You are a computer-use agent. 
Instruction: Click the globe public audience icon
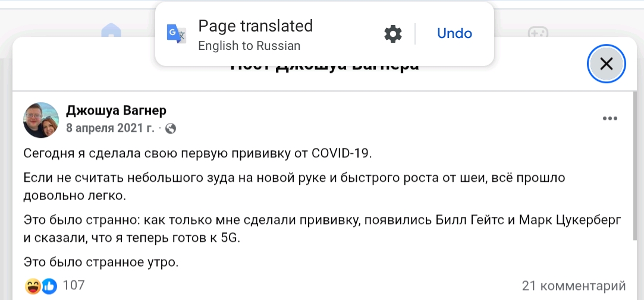coord(171,128)
